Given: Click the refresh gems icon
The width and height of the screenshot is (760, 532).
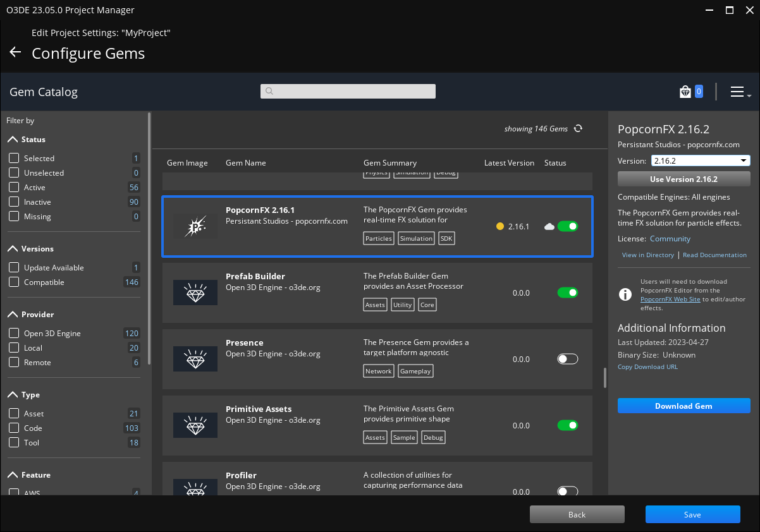Looking at the screenshot, I should pyautogui.click(x=578, y=129).
